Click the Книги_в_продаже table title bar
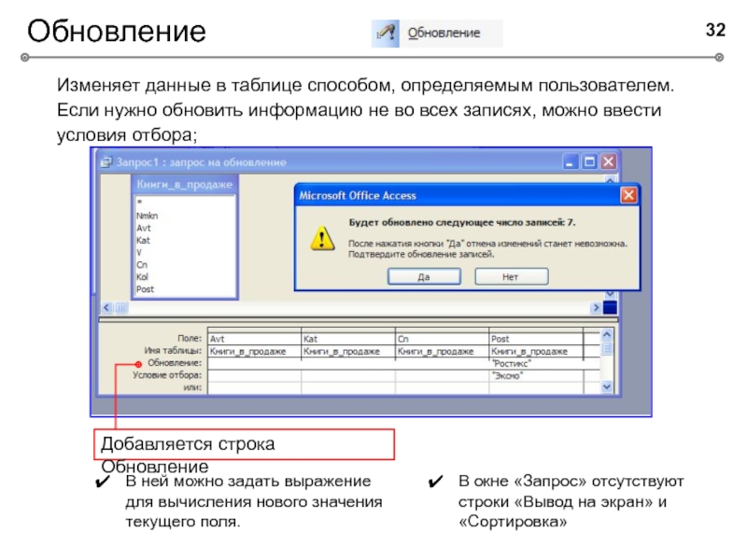747x560 pixels. (183, 185)
